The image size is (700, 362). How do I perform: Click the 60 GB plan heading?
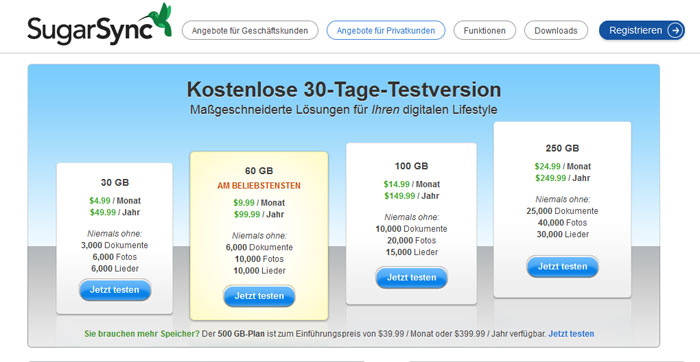tap(259, 171)
